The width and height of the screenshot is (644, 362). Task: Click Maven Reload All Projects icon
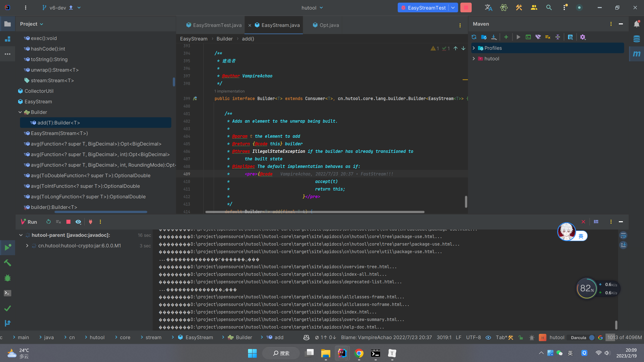(x=474, y=37)
